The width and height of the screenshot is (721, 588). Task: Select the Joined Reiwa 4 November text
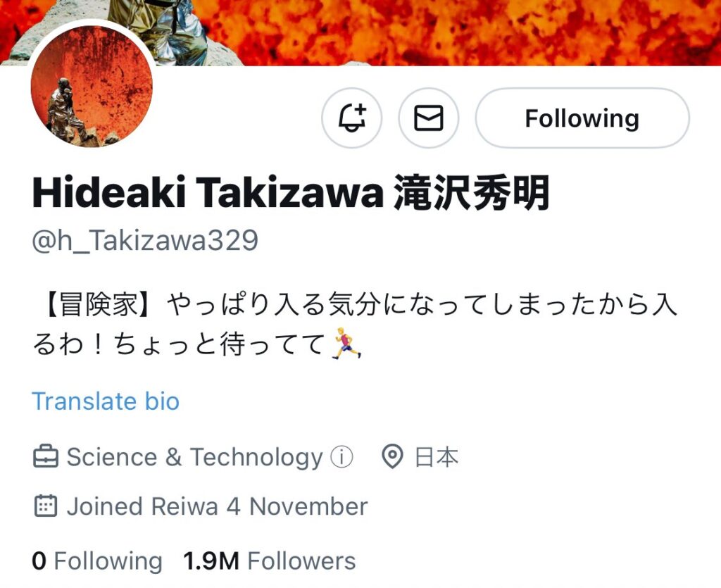[217, 506]
